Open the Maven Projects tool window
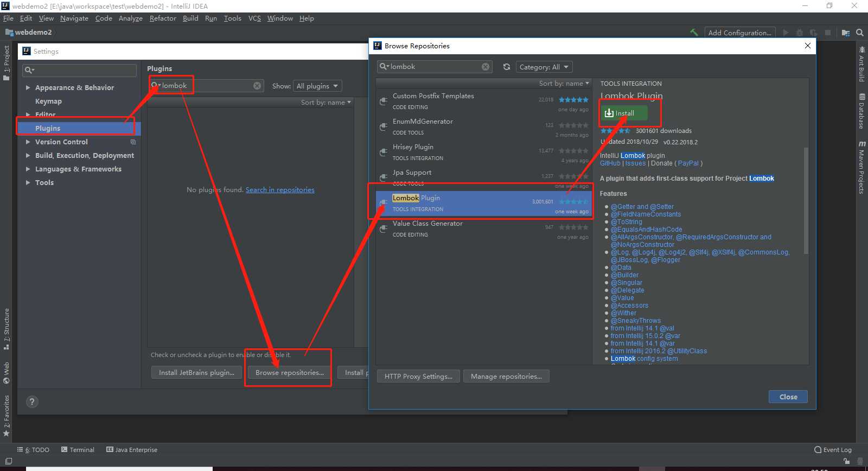 [861, 167]
